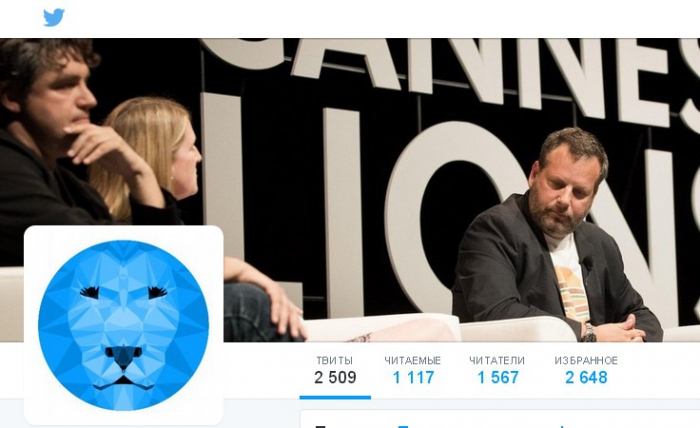Open the ЧИТАТЕЛИ followers list
Screen dimensions: 700x428
tap(497, 370)
